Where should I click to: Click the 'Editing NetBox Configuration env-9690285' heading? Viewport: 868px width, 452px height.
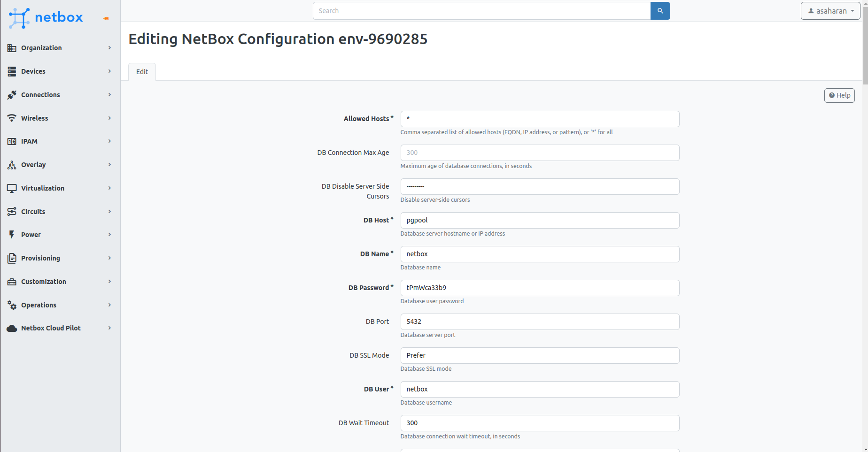pyautogui.click(x=278, y=39)
